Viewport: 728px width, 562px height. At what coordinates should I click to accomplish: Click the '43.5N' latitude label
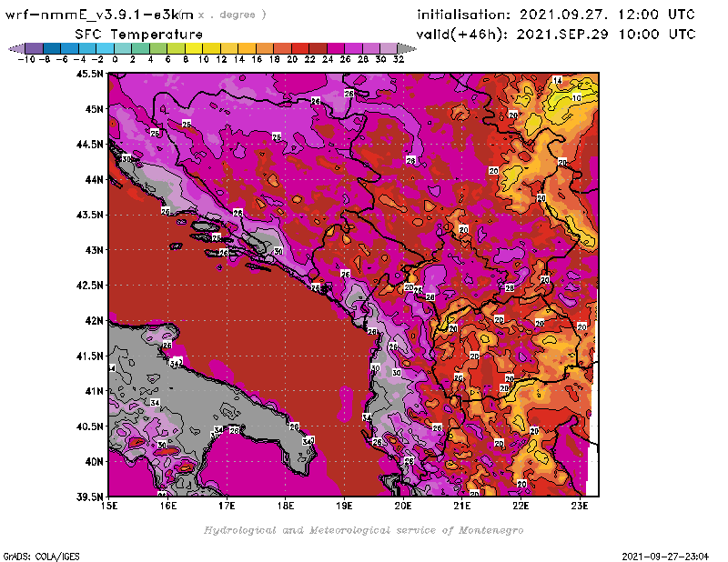(x=90, y=215)
